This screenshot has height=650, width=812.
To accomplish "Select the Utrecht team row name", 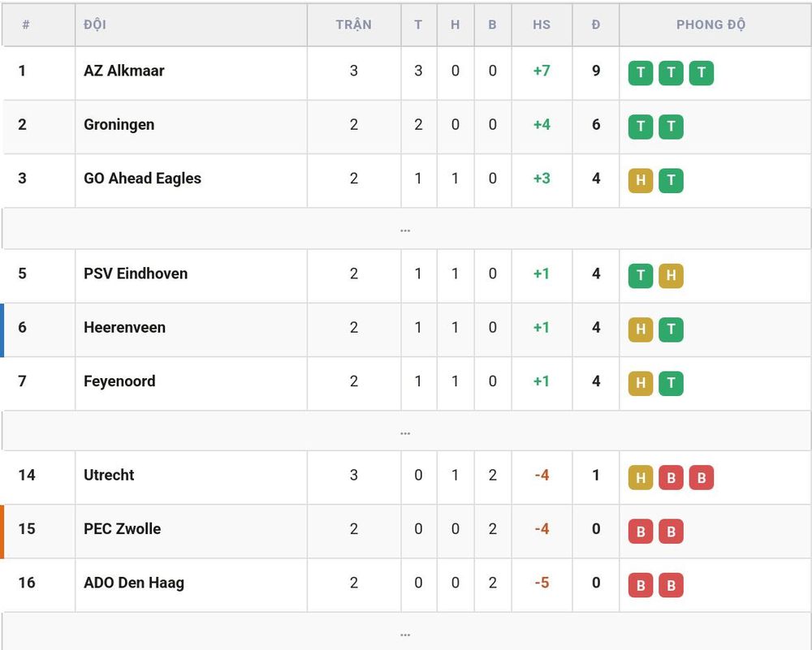I will 109,475.
